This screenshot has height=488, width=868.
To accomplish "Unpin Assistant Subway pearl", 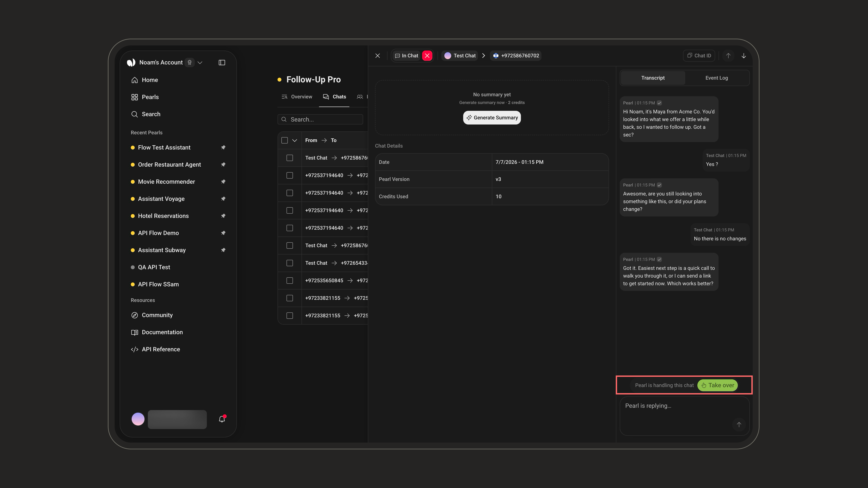I will coord(223,250).
